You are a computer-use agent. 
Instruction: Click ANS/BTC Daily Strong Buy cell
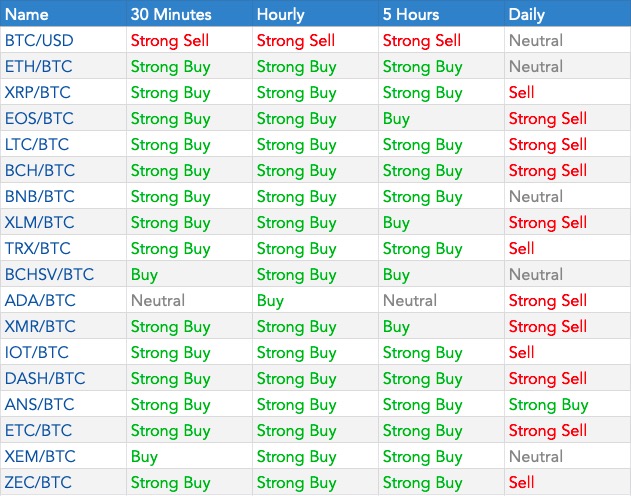548,404
